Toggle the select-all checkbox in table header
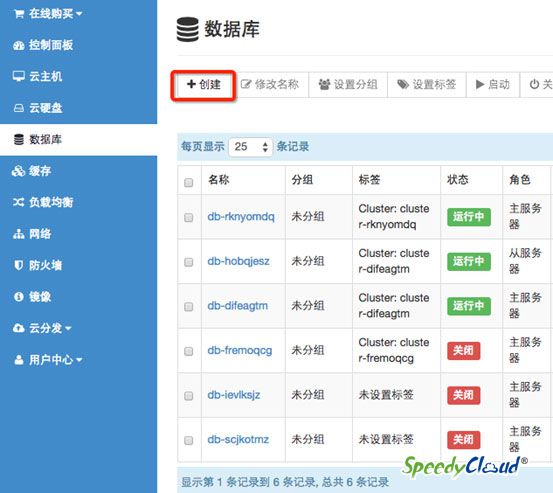 pyautogui.click(x=189, y=182)
